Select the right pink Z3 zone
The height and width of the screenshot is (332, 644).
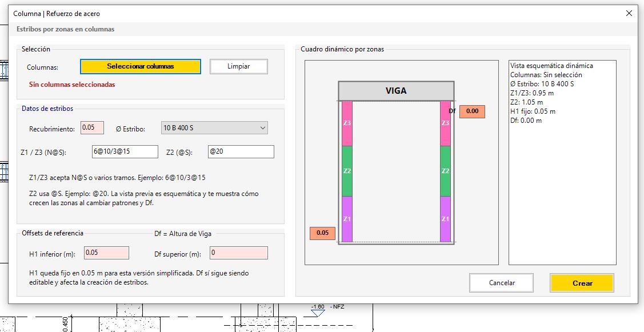click(445, 123)
